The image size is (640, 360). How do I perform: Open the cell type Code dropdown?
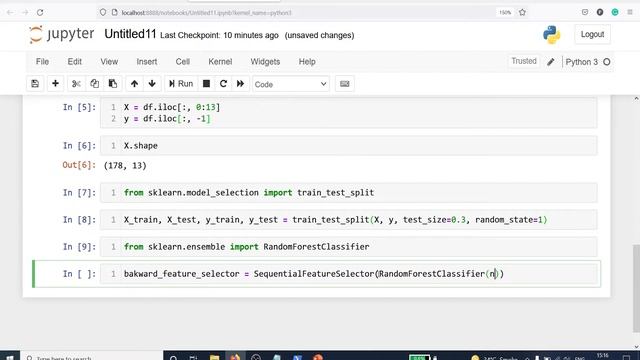tap(291, 84)
